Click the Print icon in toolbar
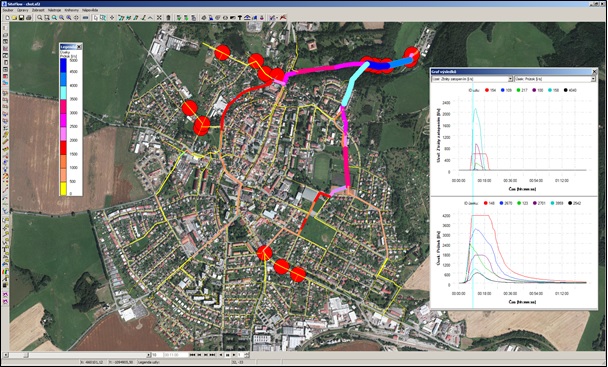The height and width of the screenshot is (367, 608). pos(28,17)
